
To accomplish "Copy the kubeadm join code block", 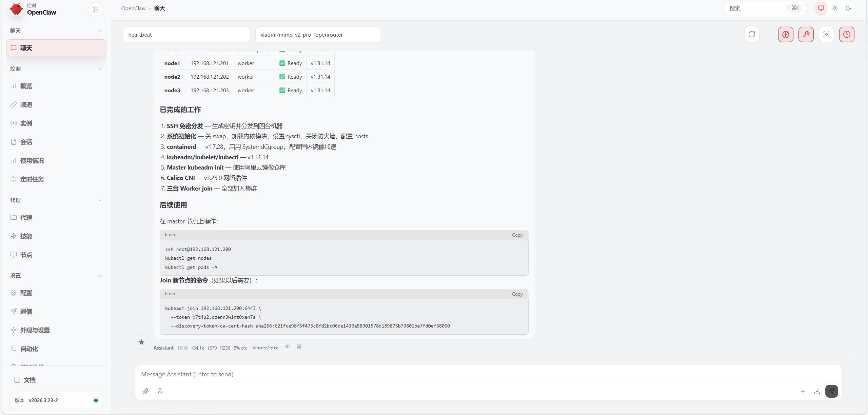I will click(517, 294).
